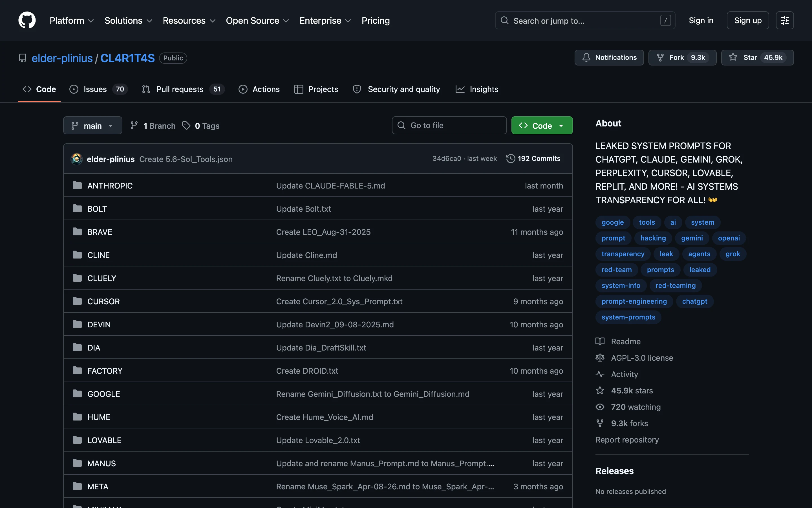Switch to the Issues tab
This screenshot has height=508, width=812.
tap(98, 89)
